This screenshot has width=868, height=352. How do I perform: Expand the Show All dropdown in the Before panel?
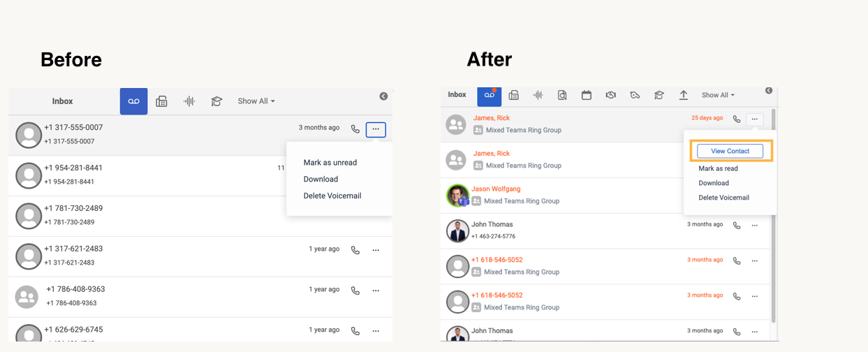pos(256,101)
